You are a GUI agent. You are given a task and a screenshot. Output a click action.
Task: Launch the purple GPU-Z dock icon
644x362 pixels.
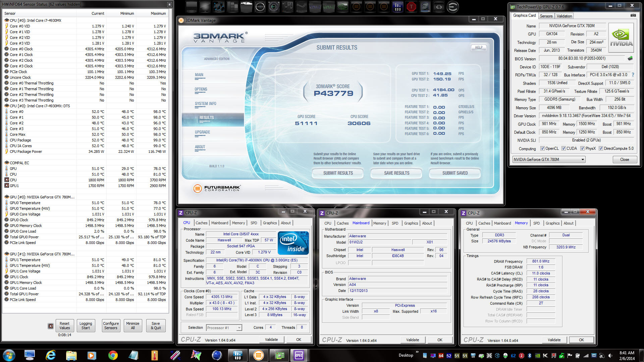315,7
